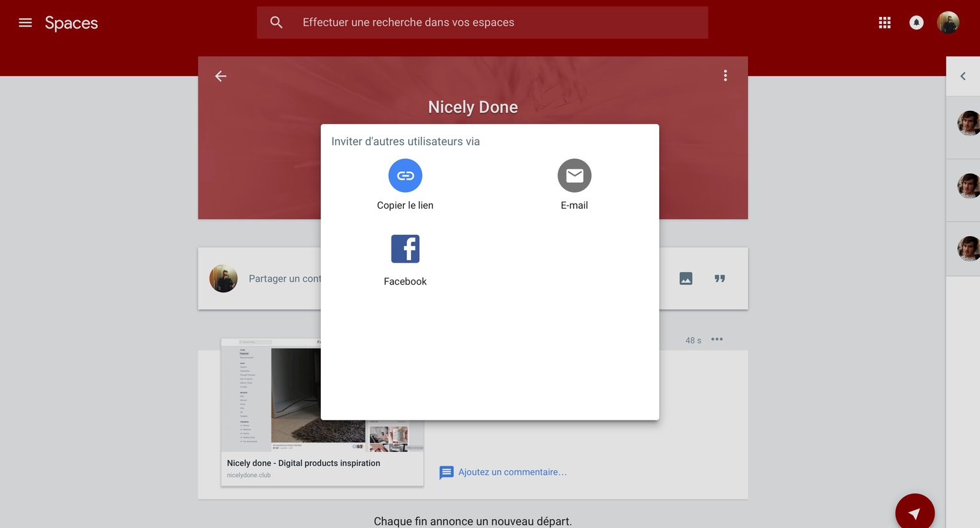The width and height of the screenshot is (980, 528).
Task: Select the first member avatar in side panel
Action: pyautogui.click(x=968, y=123)
